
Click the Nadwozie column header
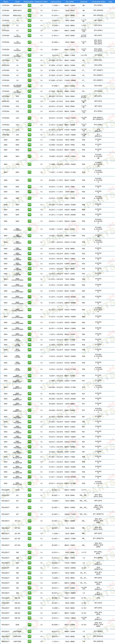(x=84, y=1)
